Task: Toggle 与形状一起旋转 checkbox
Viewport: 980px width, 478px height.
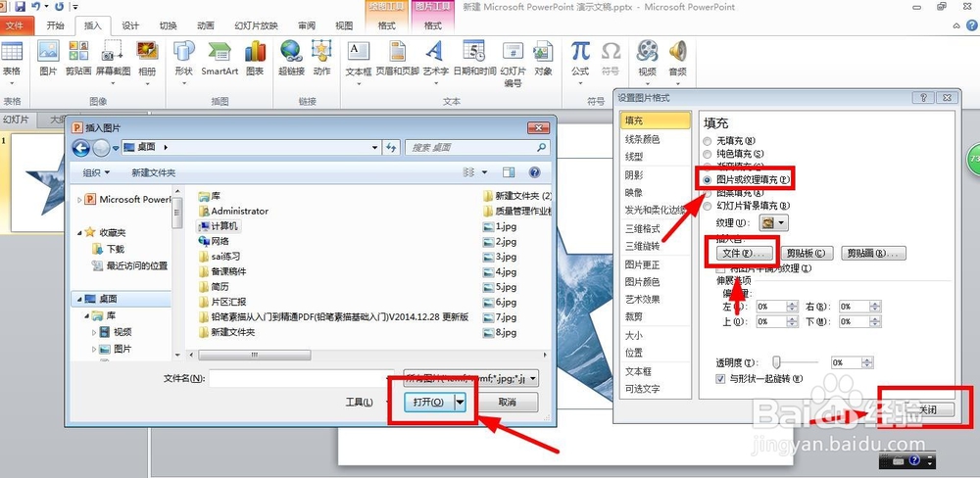Action: click(720, 379)
